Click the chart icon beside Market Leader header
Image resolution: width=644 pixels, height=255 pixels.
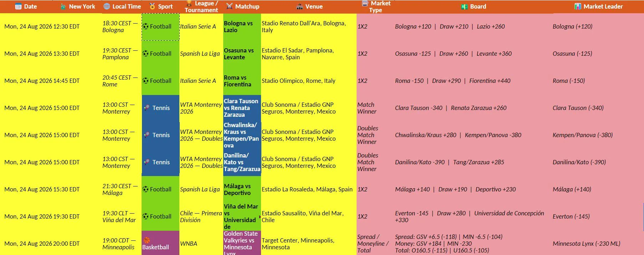click(x=578, y=6)
